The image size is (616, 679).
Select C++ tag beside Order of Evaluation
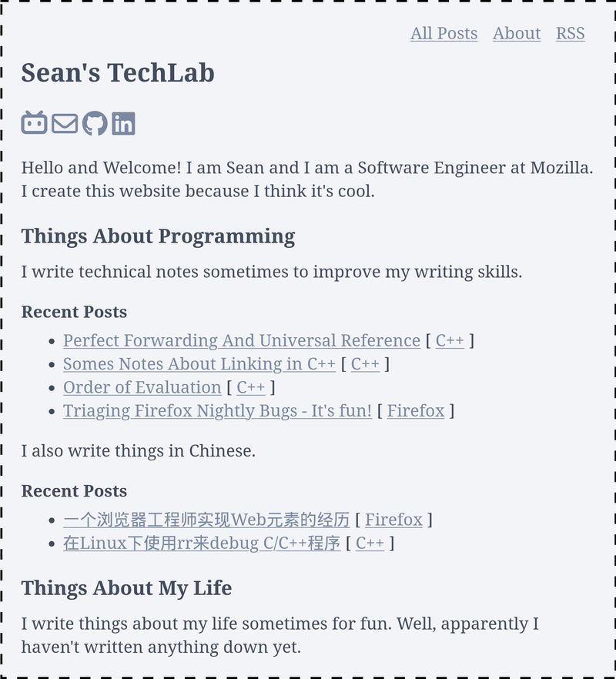(x=251, y=387)
